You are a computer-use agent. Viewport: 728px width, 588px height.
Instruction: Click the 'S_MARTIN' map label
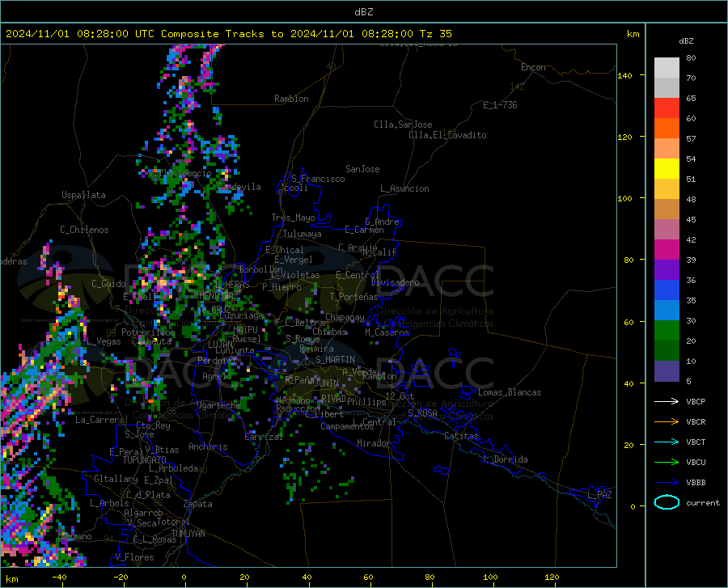click(x=335, y=360)
